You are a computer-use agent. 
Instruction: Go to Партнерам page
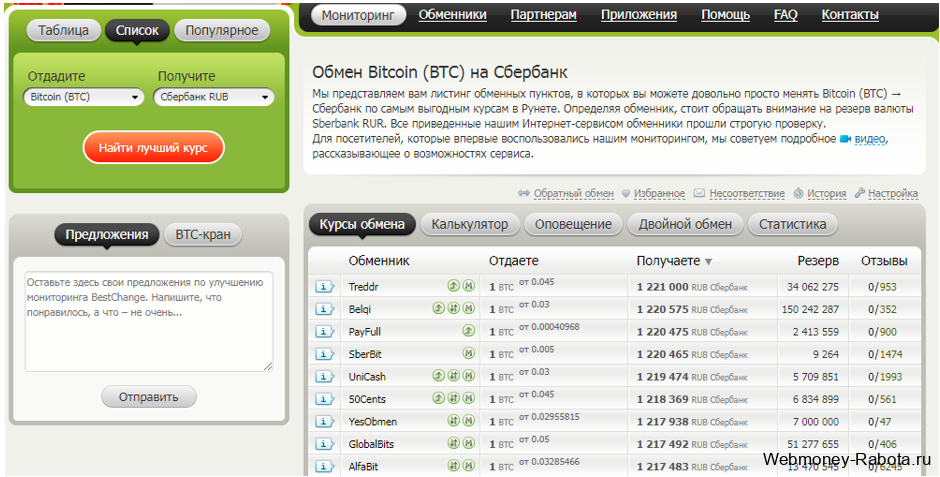544,15
